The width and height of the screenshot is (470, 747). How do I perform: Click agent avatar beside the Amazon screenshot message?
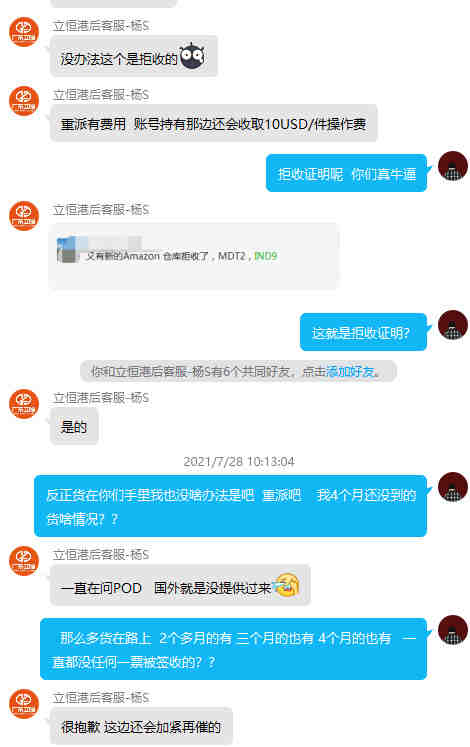[24, 216]
